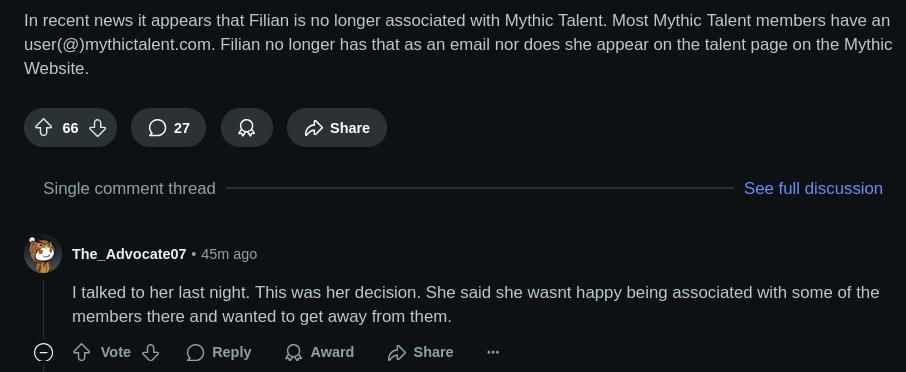The height and width of the screenshot is (372, 906).
Task: Click the 45m ago comment timestamp
Action: click(x=229, y=254)
